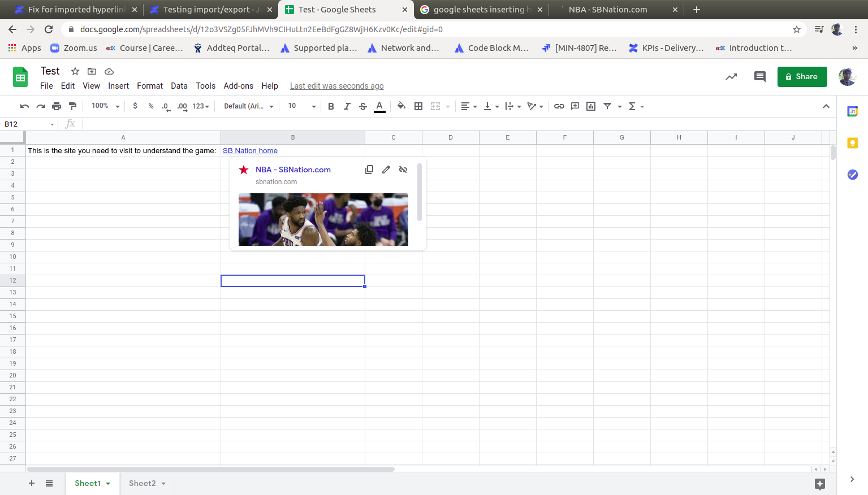Star the Test document
The image size is (868, 495).
[75, 71]
